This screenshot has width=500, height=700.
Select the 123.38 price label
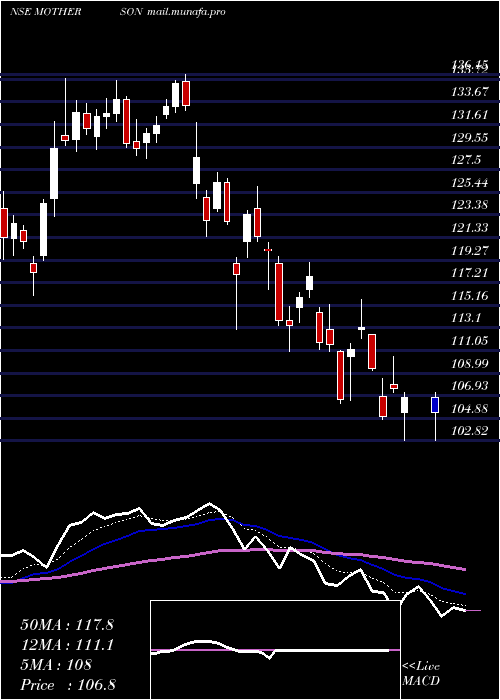(469, 205)
